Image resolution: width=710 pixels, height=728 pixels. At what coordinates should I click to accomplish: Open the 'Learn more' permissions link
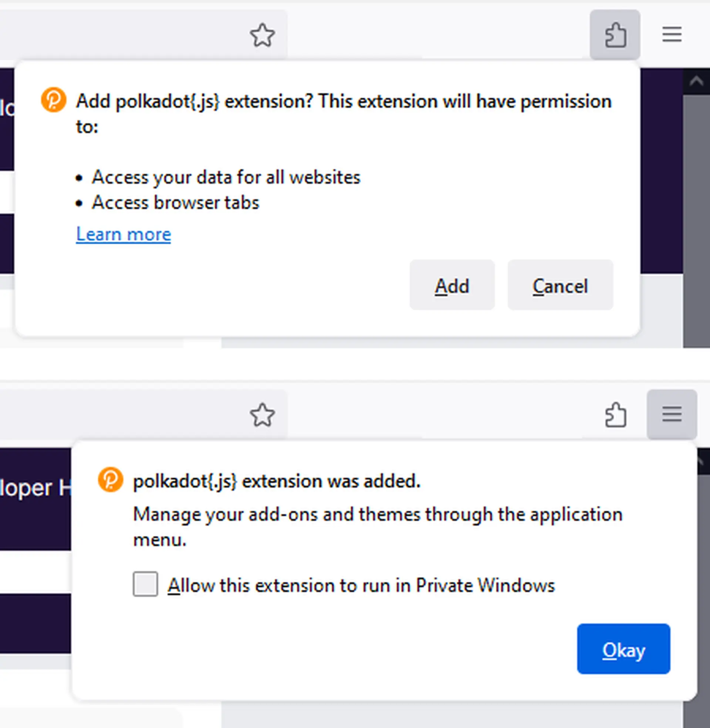pos(124,234)
